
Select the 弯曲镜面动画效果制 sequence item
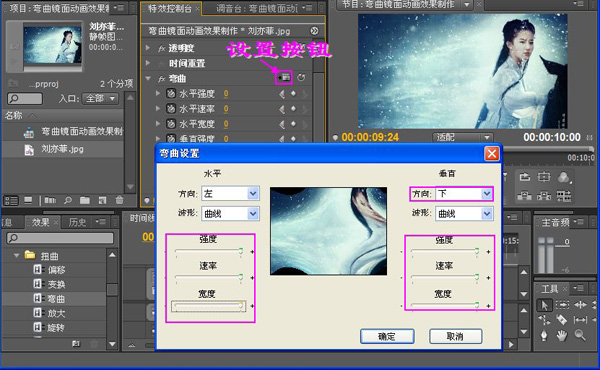click(x=82, y=132)
